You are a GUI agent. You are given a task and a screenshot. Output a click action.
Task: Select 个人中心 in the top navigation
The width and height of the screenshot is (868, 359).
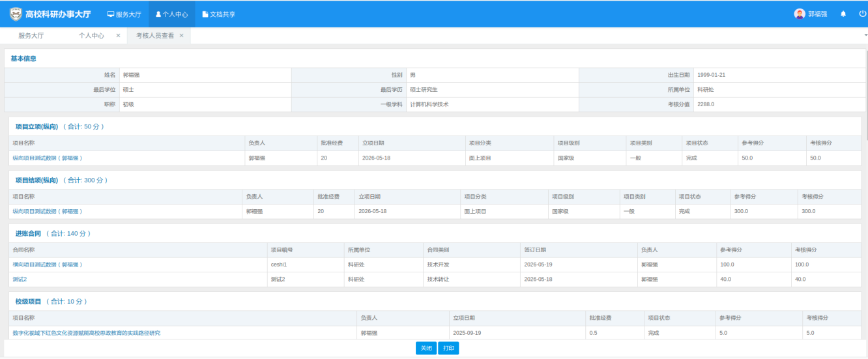[x=171, y=14]
